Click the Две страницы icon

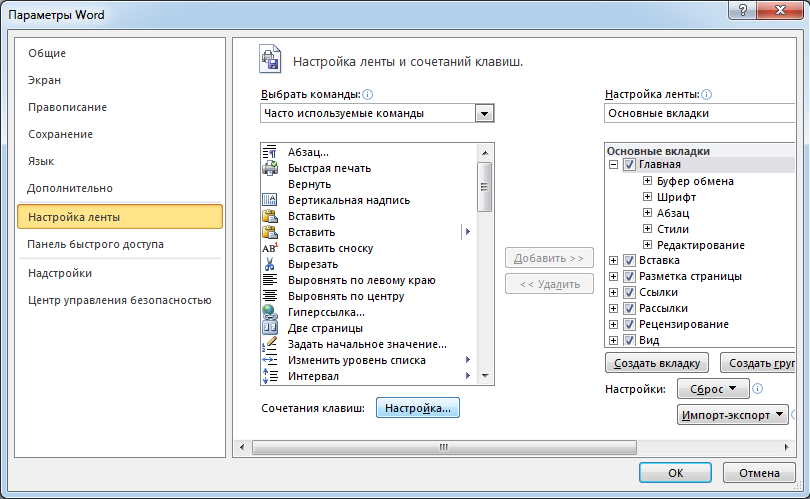270,328
